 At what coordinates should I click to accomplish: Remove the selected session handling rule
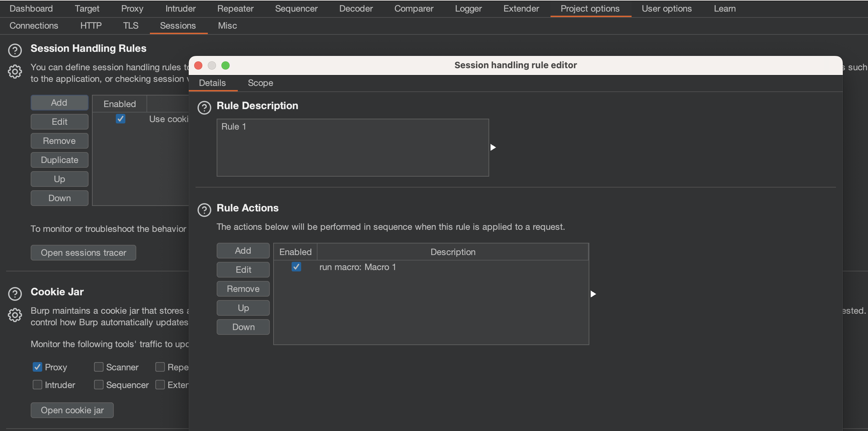tap(59, 141)
